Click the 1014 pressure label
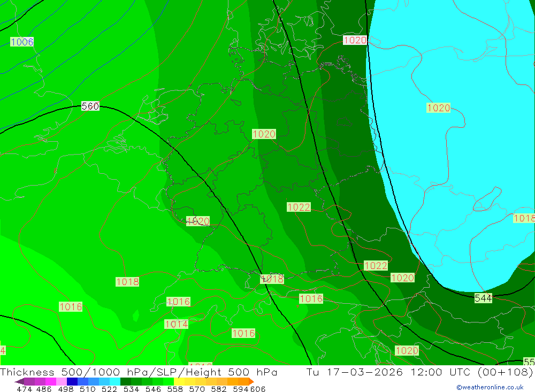 [176, 324]
